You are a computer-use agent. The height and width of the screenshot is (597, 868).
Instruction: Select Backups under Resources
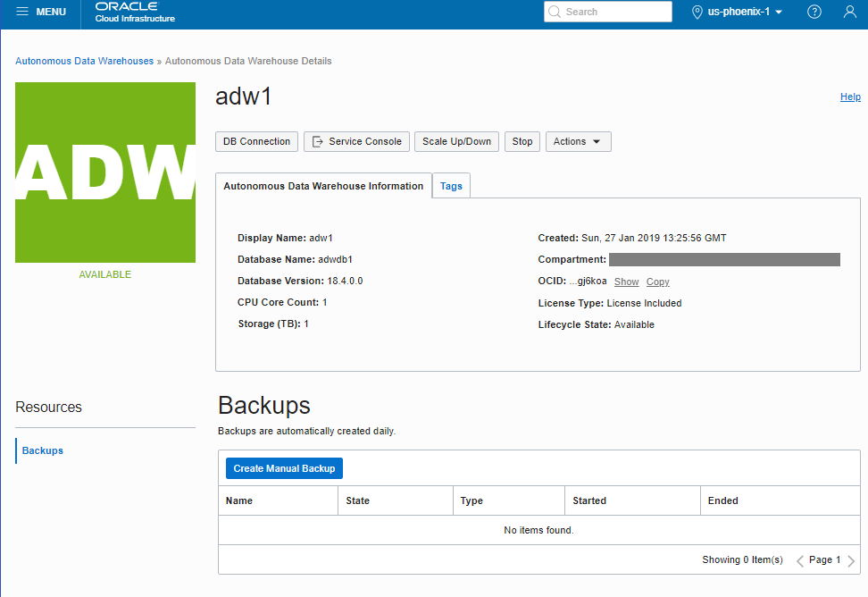click(43, 450)
